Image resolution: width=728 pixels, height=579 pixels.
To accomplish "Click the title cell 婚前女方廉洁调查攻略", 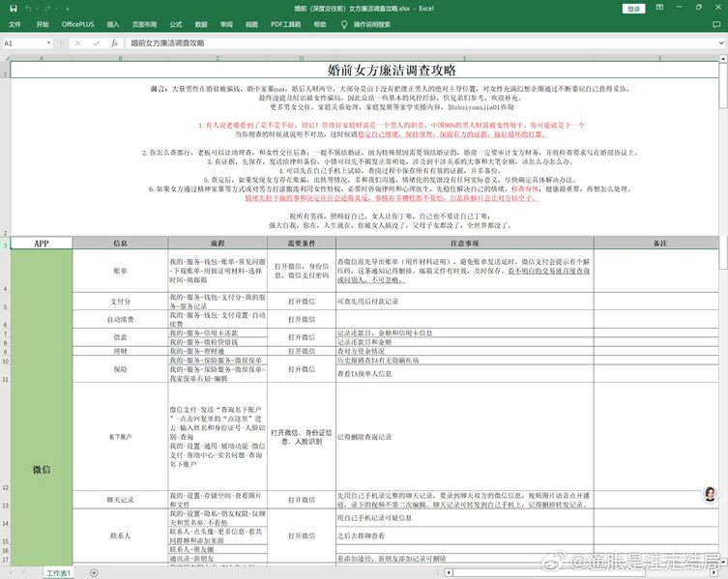I will pyautogui.click(x=364, y=70).
